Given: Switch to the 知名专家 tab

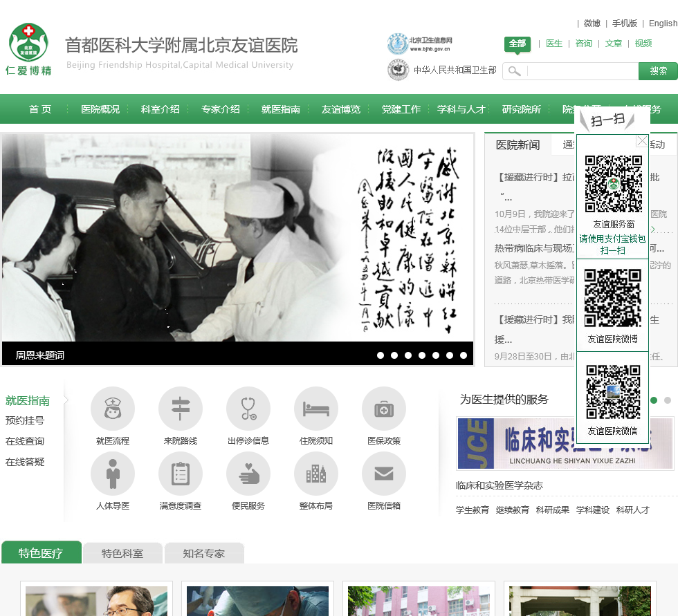Looking at the screenshot, I should pyautogui.click(x=204, y=553).
